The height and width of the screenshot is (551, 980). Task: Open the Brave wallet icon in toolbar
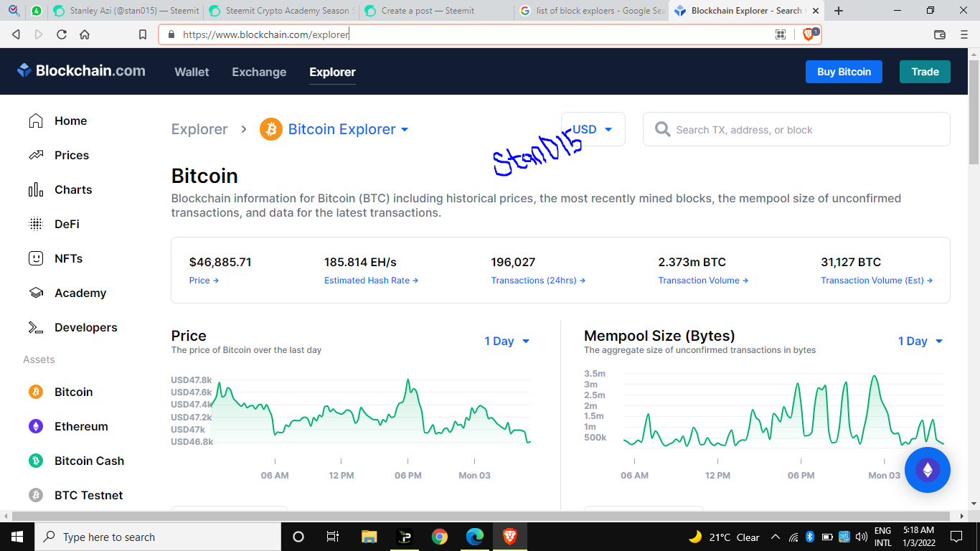coord(940,34)
